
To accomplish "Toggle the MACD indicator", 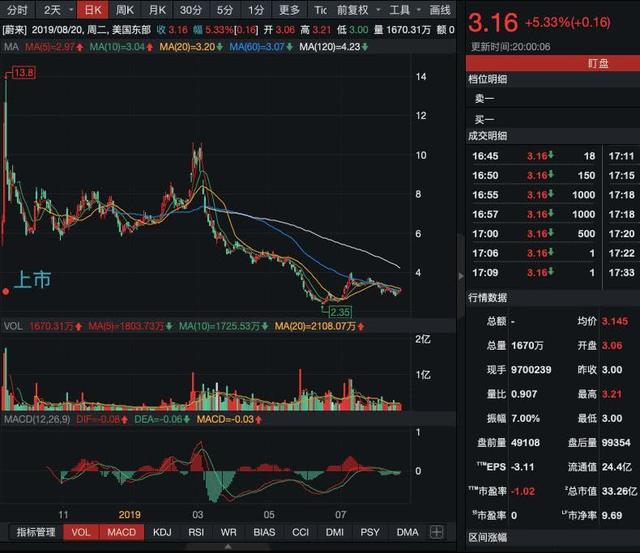I will click(x=122, y=533).
